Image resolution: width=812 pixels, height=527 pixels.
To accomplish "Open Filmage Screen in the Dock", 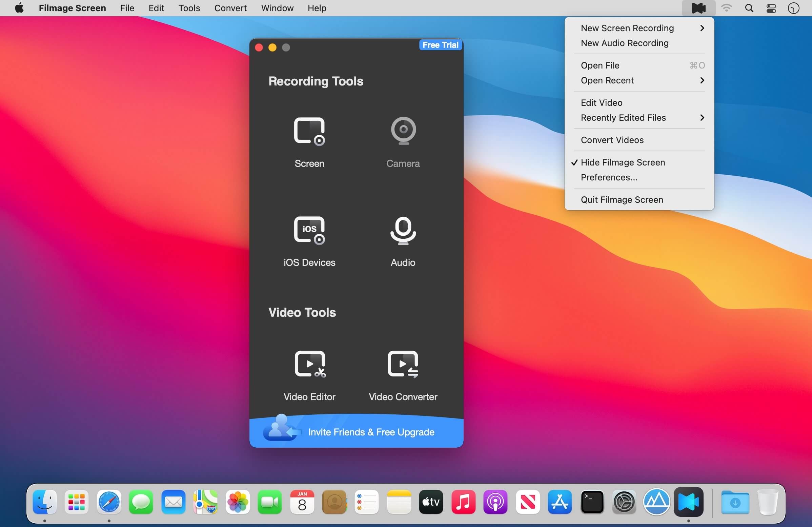I will 688,502.
